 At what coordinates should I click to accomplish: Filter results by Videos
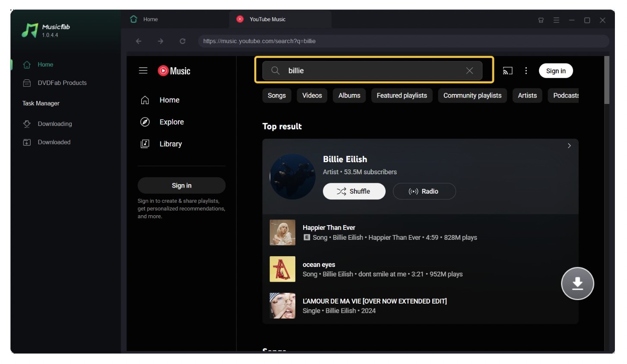pos(312,96)
